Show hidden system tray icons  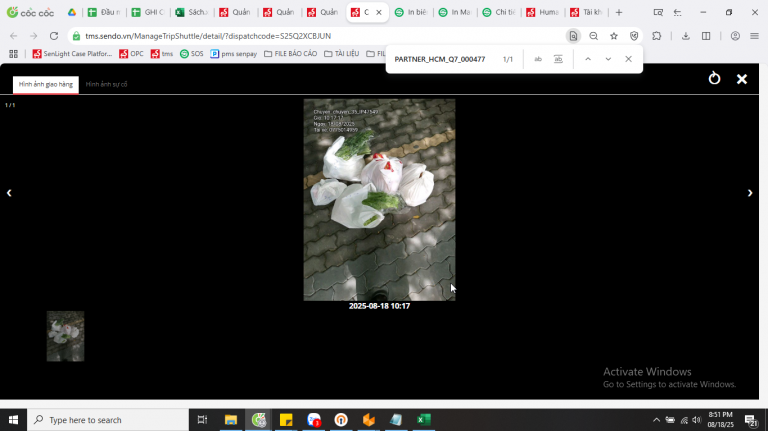coord(656,420)
